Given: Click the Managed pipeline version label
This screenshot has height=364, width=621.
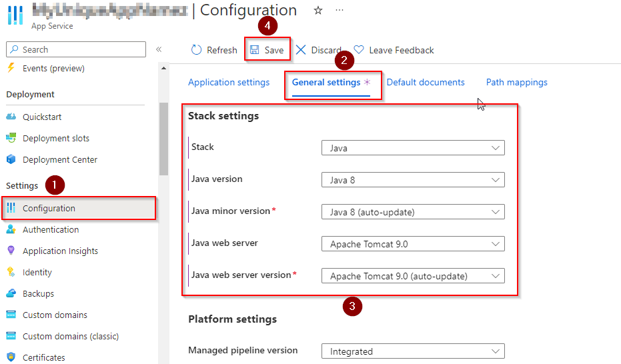Looking at the screenshot, I should tap(243, 350).
